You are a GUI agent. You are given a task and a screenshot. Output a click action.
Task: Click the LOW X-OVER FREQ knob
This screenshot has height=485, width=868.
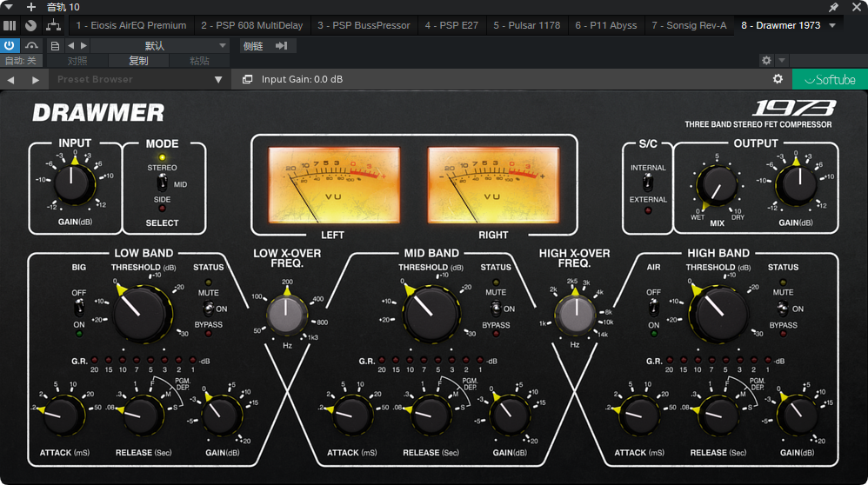point(286,315)
